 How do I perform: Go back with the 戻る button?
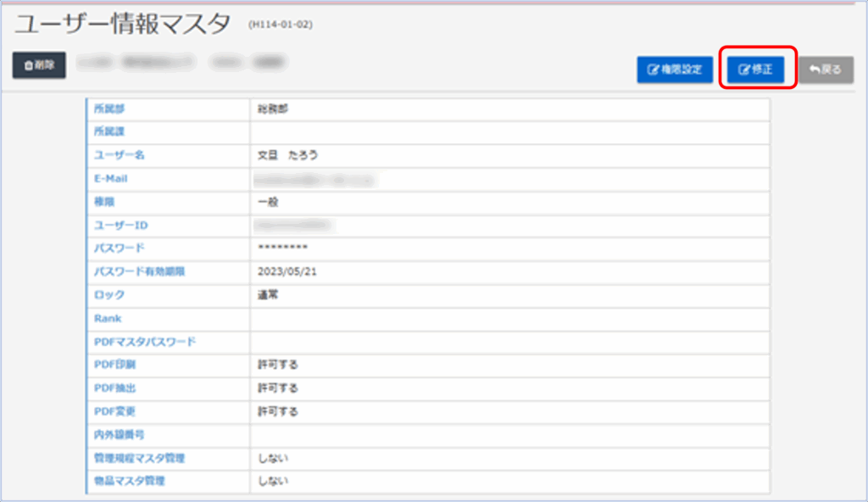click(x=825, y=70)
